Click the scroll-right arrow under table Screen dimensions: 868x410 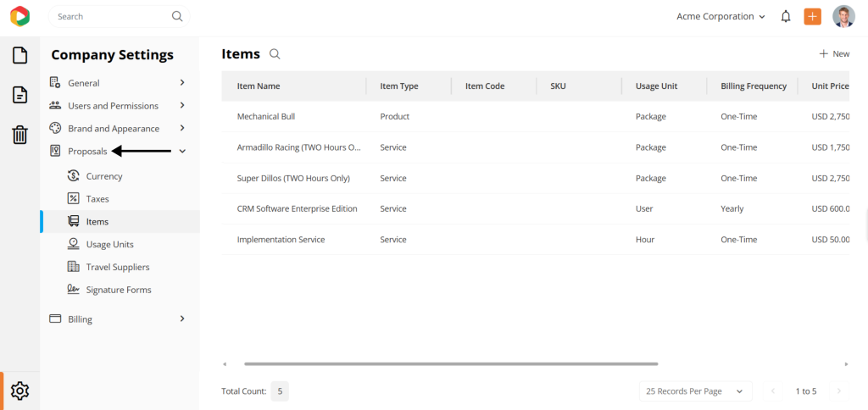pyautogui.click(x=847, y=364)
